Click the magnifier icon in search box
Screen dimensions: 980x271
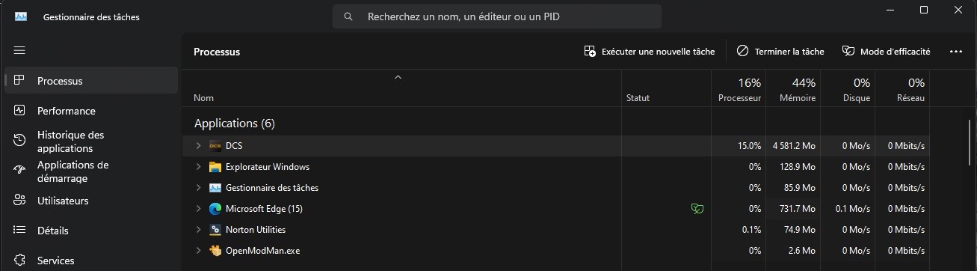[x=348, y=16]
